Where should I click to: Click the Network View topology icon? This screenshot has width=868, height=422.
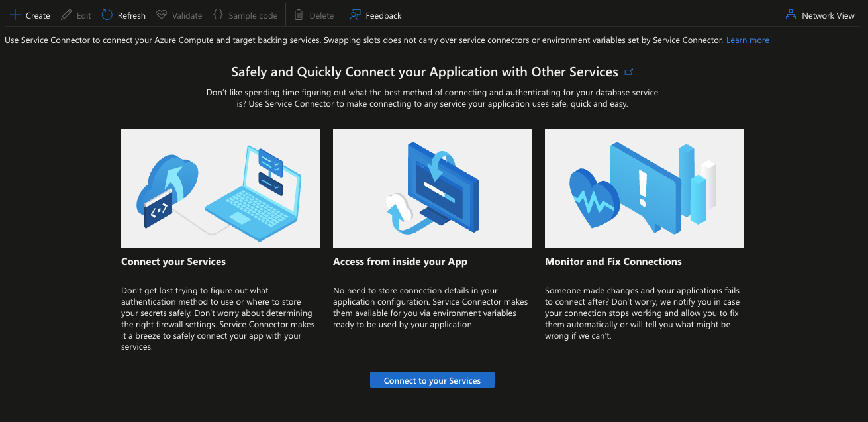pyautogui.click(x=791, y=15)
